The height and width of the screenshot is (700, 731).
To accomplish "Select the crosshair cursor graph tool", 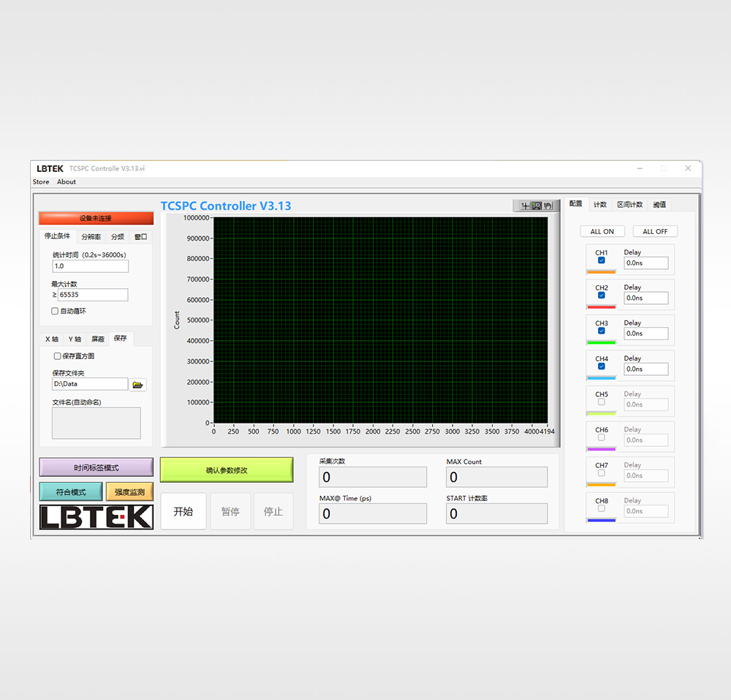I will (x=525, y=206).
